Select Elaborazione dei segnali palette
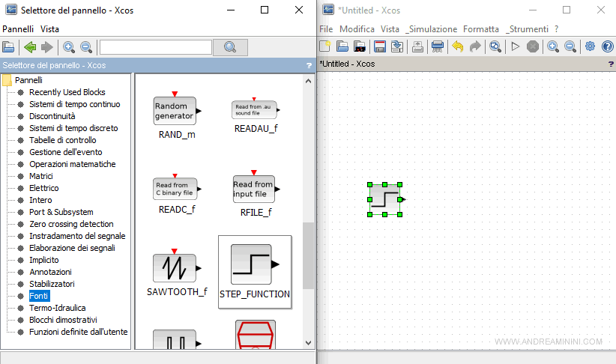616x364 pixels. tap(72, 248)
